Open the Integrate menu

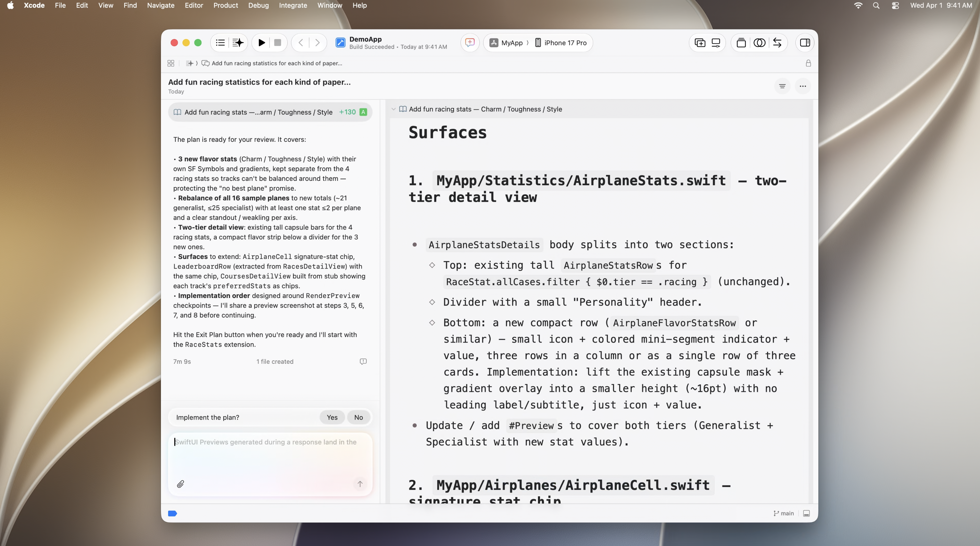(x=293, y=5)
